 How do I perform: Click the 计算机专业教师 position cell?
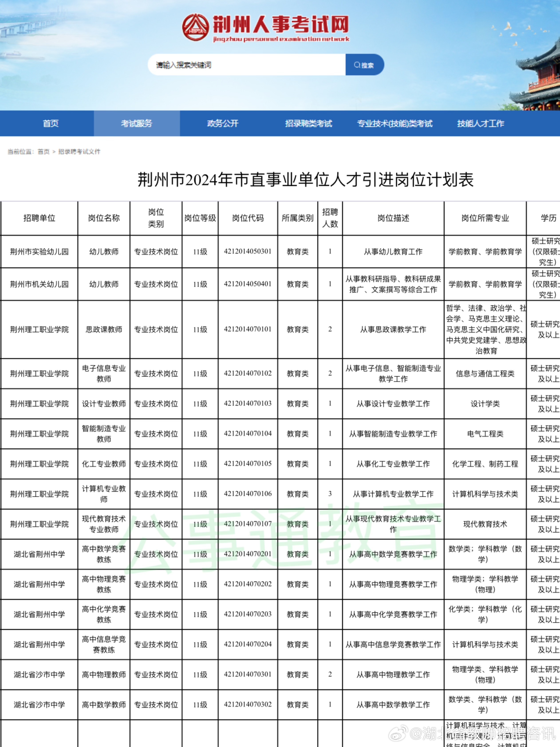pyautogui.click(x=104, y=494)
